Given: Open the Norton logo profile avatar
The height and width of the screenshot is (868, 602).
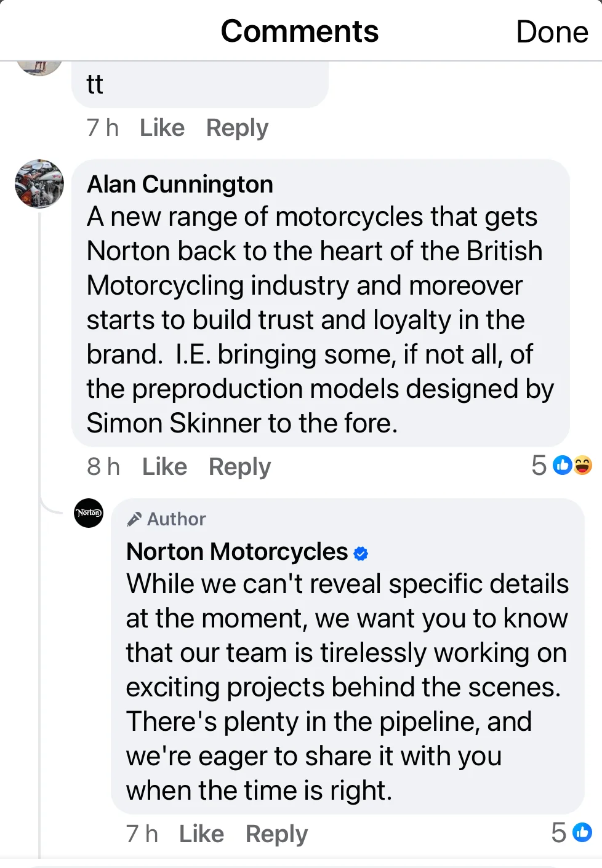Looking at the screenshot, I should 89,513.
